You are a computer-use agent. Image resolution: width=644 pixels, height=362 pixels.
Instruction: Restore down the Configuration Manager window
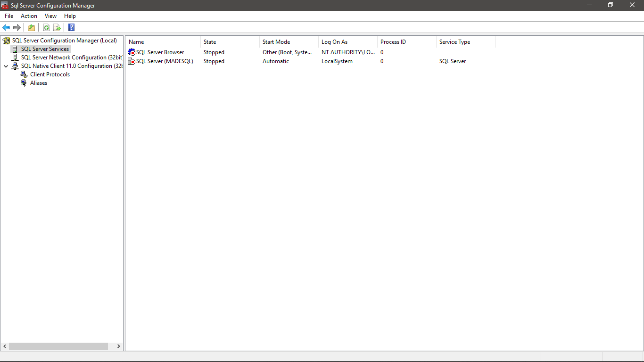tap(611, 5)
